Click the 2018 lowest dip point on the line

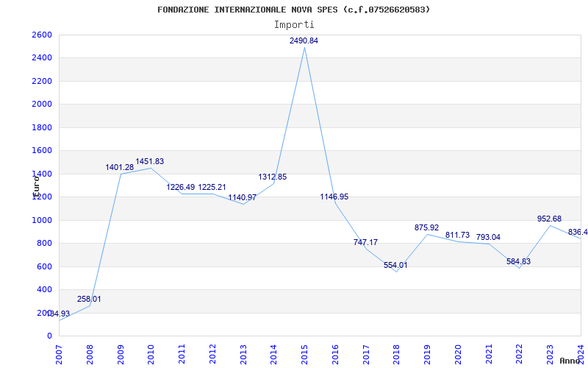pos(397,272)
